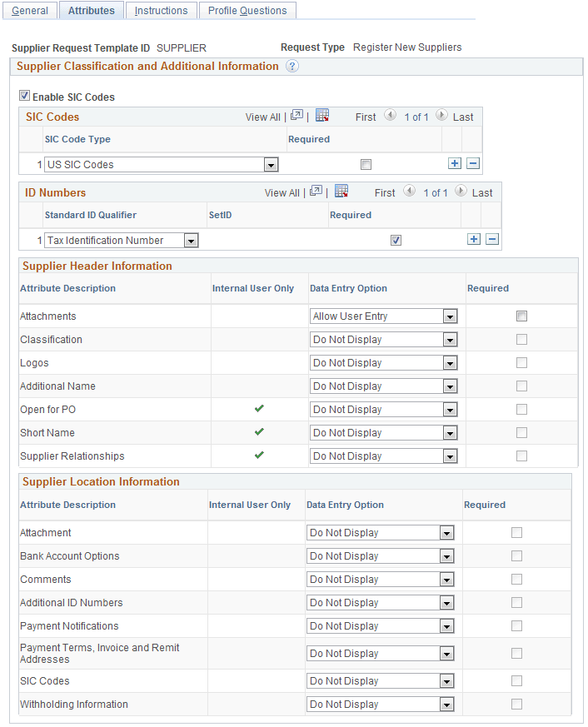Pop out the SIC Codes grid
The height and width of the screenshot is (727, 588).
[x=296, y=117]
